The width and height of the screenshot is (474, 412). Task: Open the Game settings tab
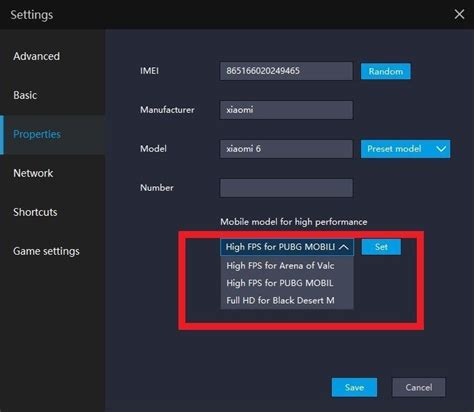coord(46,251)
